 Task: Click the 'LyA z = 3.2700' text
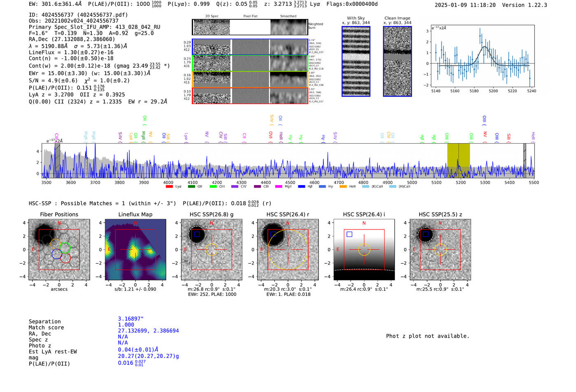(x=51, y=95)
